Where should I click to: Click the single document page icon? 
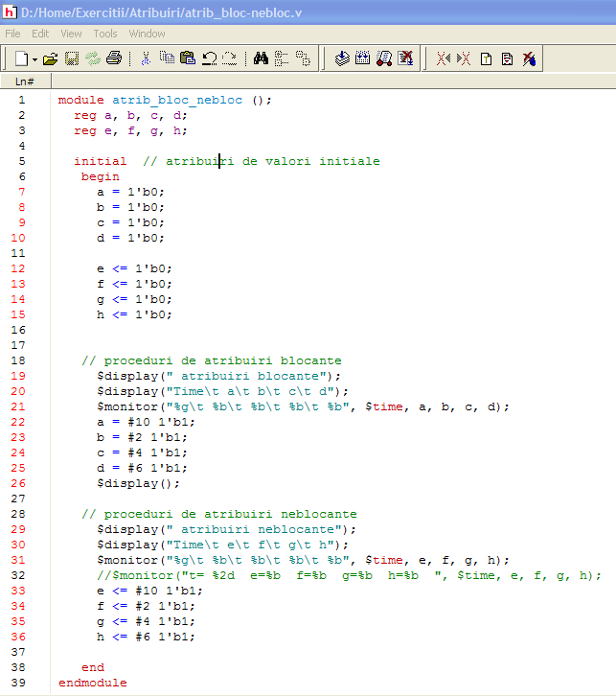coord(486,59)
